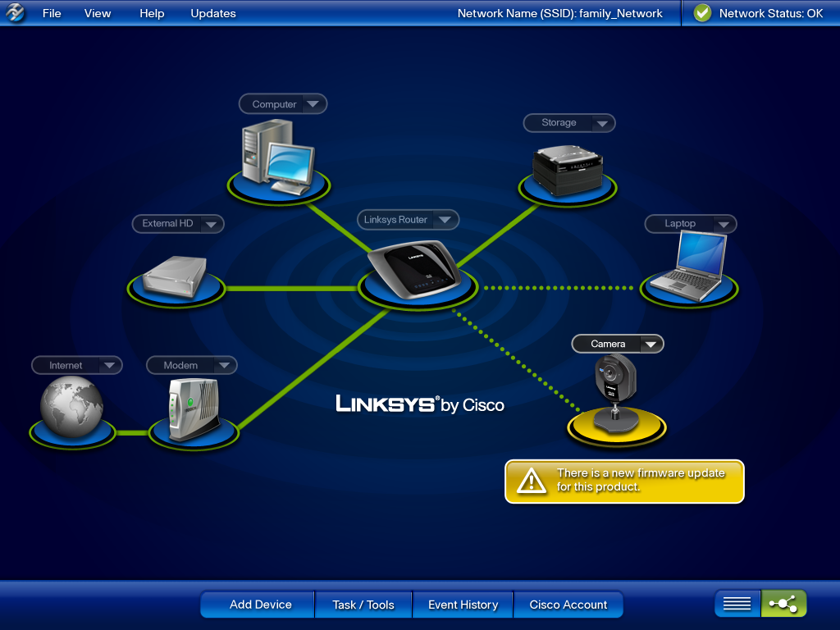This screenshot has height=630, width=840.
Task: Expand the Computer dropdown arrow
Action: coord(313,104)
